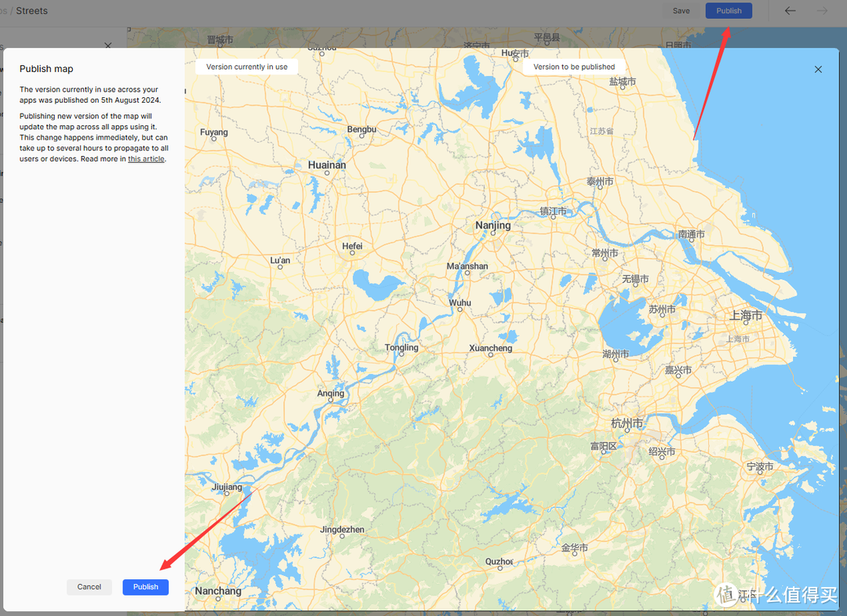Click the Jingdezhen city marker
The height and width of the screenshot is (616, 847).
pyautogui.click(x=342, y=538)
